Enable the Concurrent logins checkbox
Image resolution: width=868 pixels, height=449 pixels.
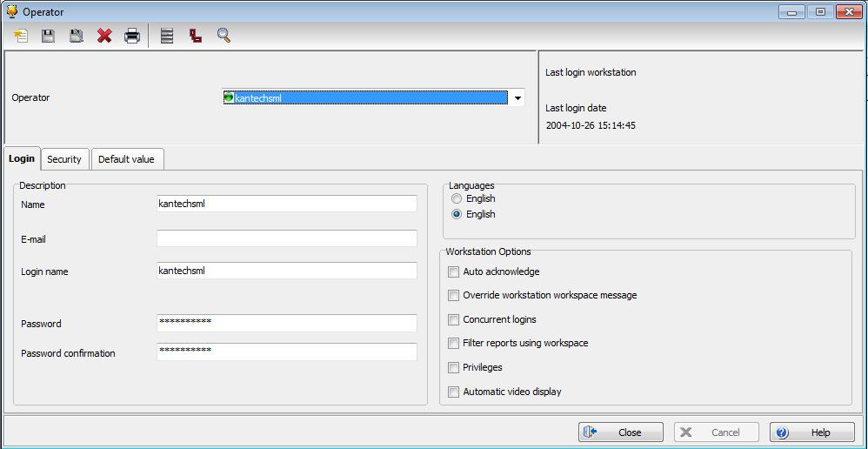point(453,319)
